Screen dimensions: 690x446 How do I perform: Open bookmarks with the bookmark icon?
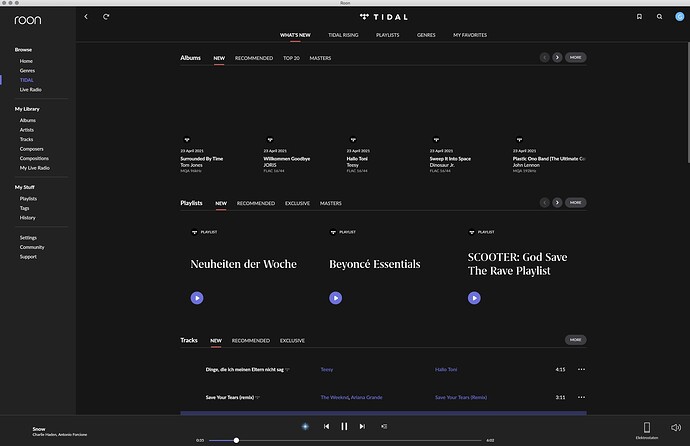tap(639, 17)
